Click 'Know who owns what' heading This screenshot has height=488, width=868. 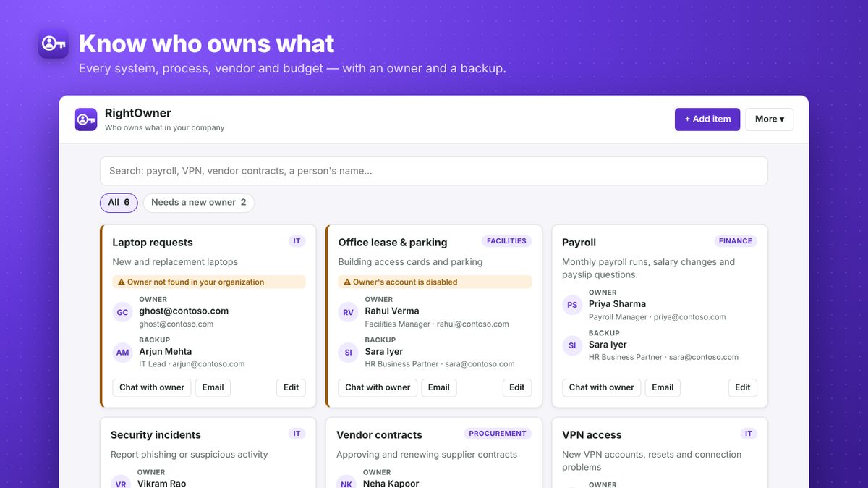tap(206, 43)
